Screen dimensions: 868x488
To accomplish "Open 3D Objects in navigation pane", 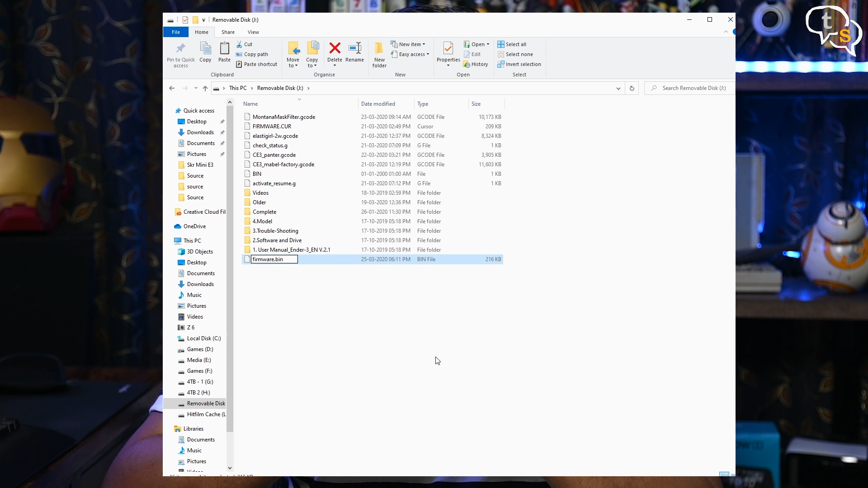I will click(x=200, y=252).
